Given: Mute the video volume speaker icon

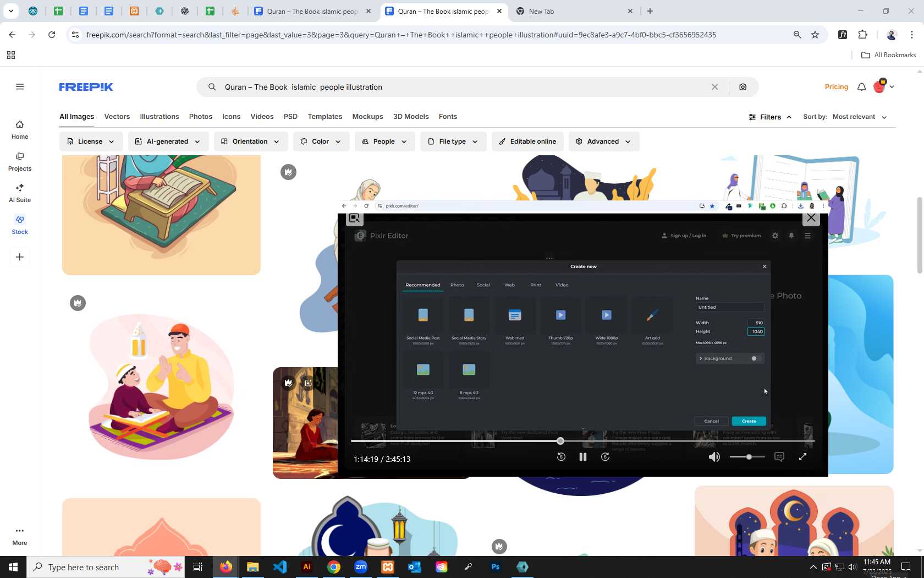Looking at the screenshot, I should pyautogui.click(x=714, y=457).
